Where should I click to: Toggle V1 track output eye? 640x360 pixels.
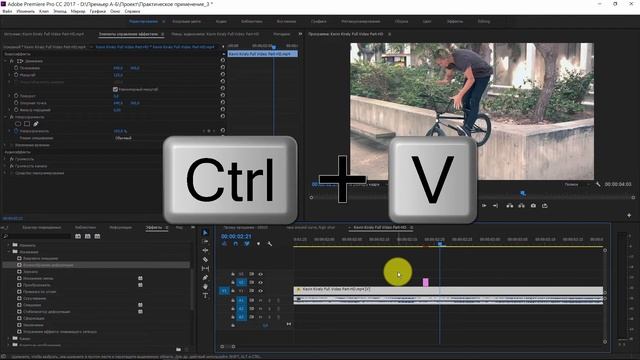[x=260, y=291]
